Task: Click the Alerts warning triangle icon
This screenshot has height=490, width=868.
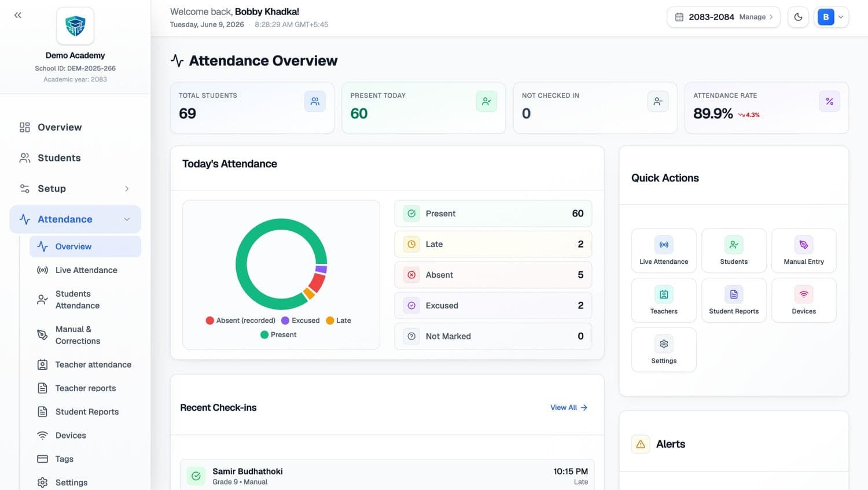Action: [x=641, y=444]
